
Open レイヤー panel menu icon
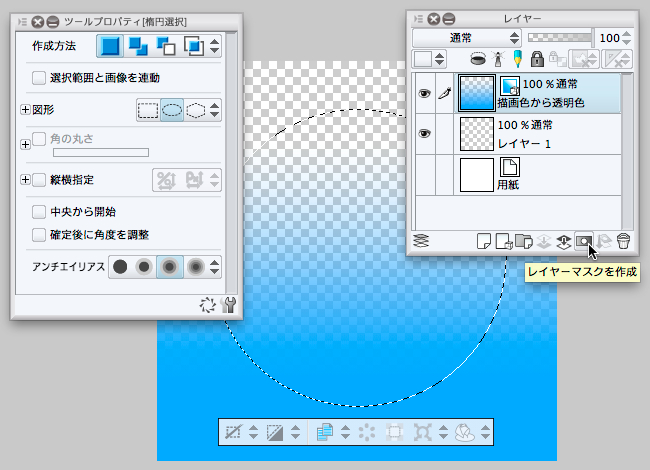point(418,19)
